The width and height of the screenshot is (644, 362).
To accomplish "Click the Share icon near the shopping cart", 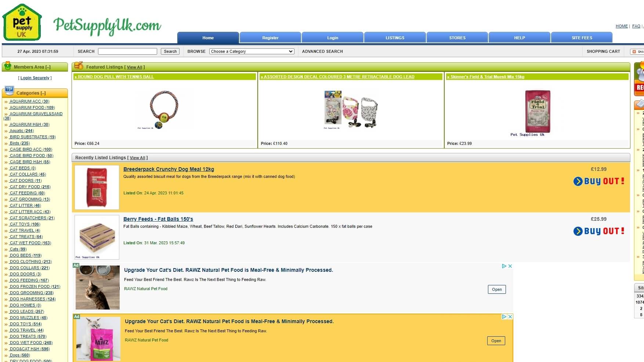I will pyautogui.click(x=635, y=51).
